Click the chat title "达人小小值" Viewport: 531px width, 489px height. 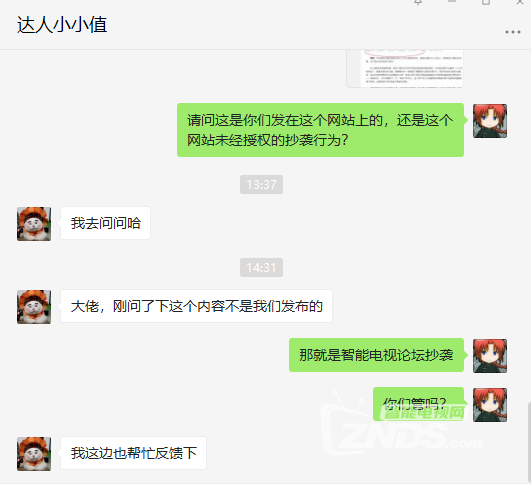pos(62,25)
